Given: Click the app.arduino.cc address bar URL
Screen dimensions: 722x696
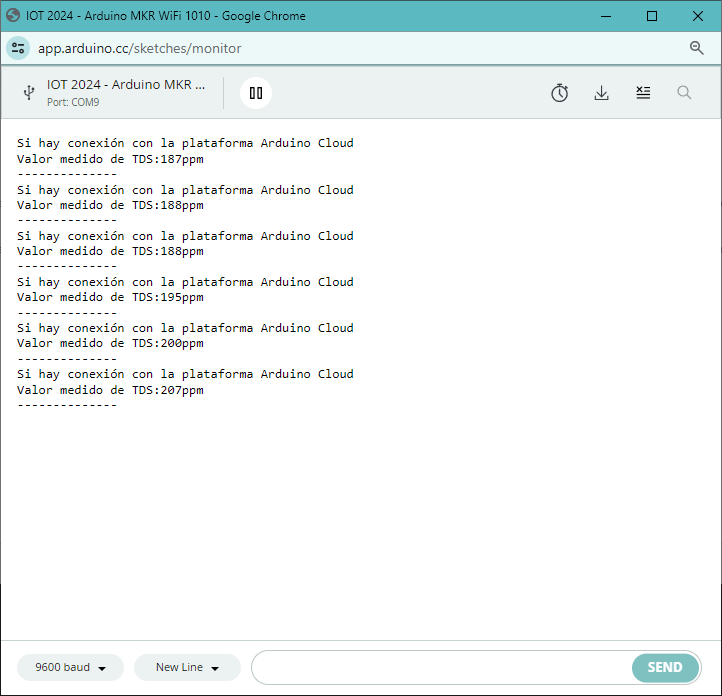Looking at the screenshot, I should [140, 48].
